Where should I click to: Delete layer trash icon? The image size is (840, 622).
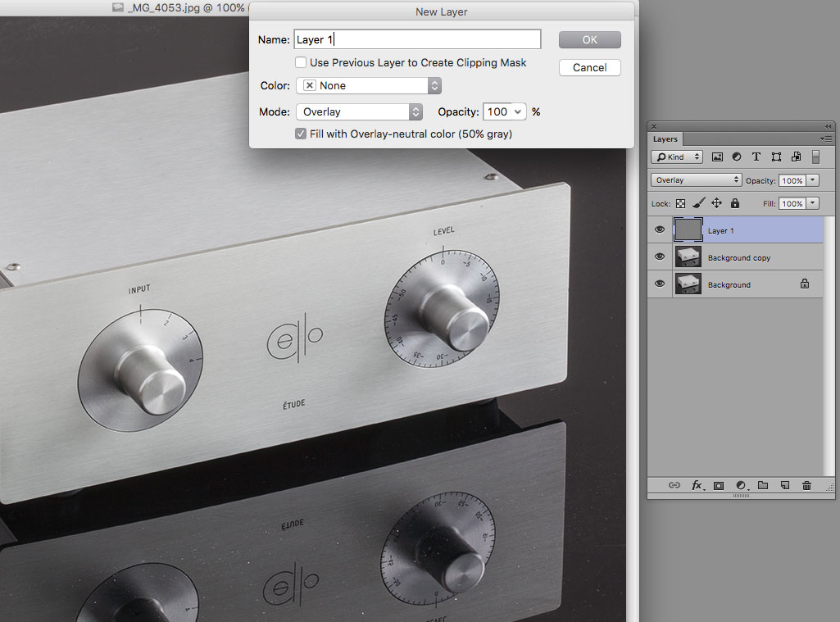[x=806, y=485]
